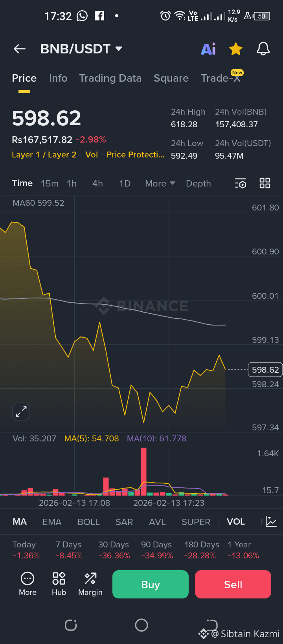Switch to the Info tab
283x644 pixels.
58,78
